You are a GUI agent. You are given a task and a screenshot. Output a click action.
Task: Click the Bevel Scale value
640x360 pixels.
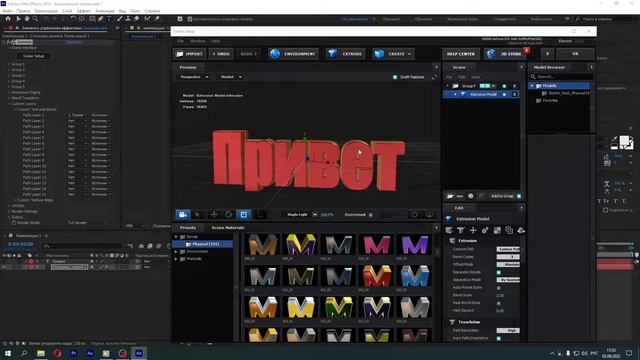(500, 296)
